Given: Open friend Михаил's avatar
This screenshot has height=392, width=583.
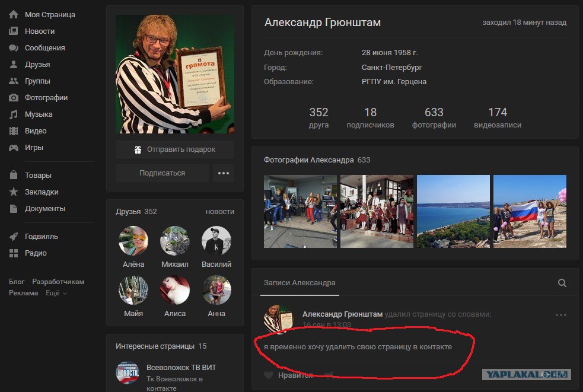Looking at the screenshot, I should [175, 241].
